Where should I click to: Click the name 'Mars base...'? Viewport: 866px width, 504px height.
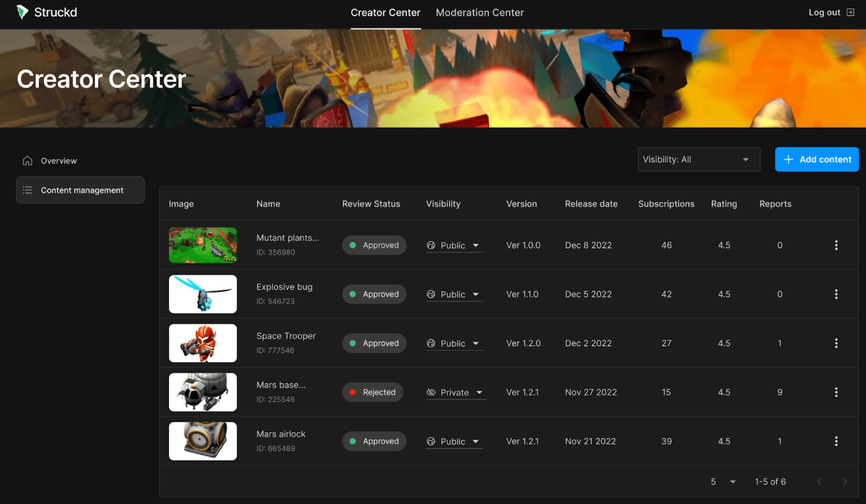click(281, 385)
